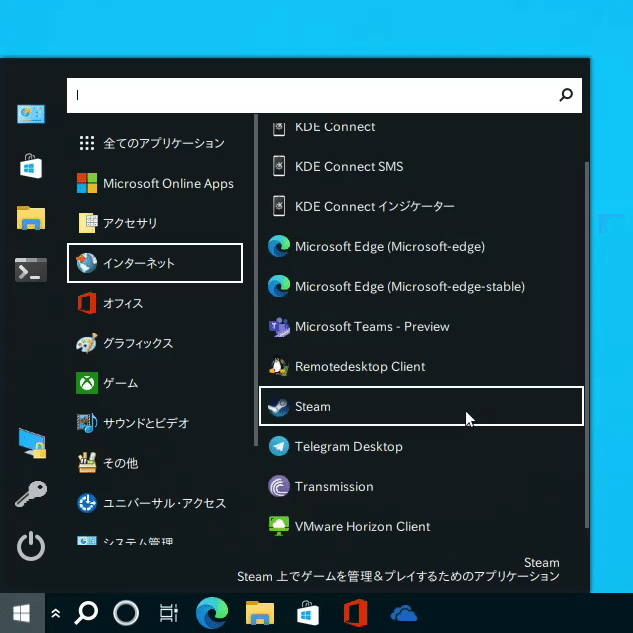This screenshot has width=633, height=633.
Task: Open the オフィス category
Action: coord(155,303)
